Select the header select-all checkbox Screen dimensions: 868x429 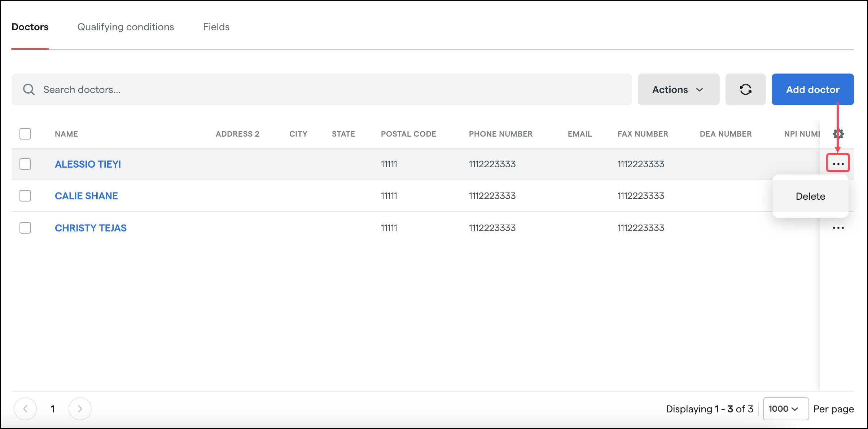click(x=25, y=134)
